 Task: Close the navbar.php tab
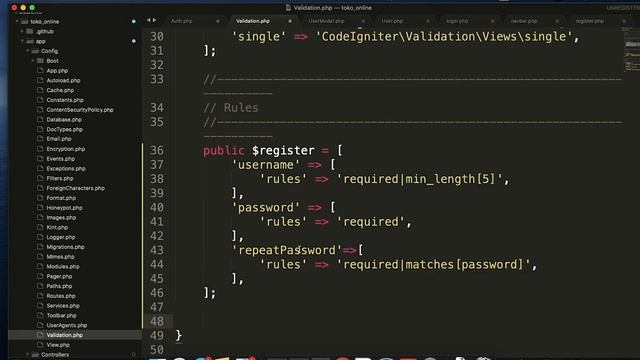tap(557, 21)
